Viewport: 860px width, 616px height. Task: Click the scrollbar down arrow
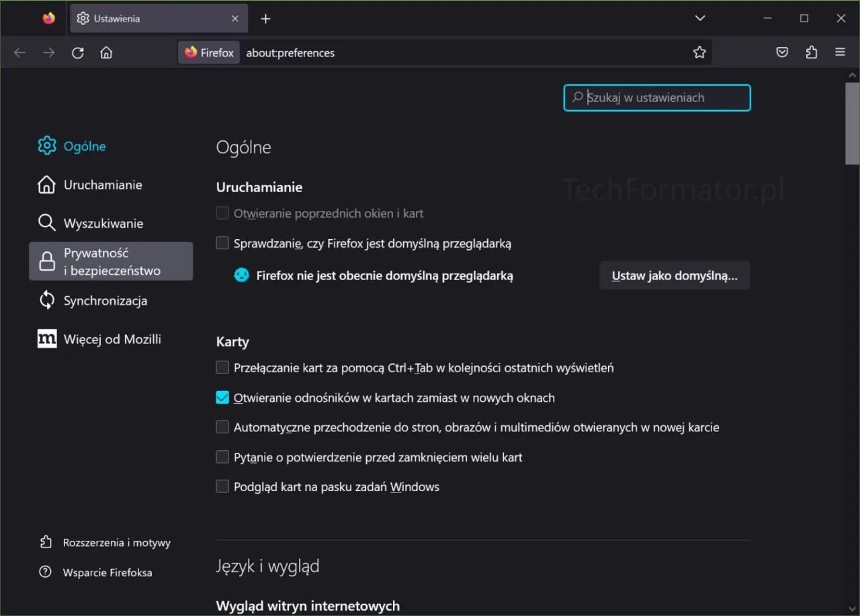(x=852, y=608)
